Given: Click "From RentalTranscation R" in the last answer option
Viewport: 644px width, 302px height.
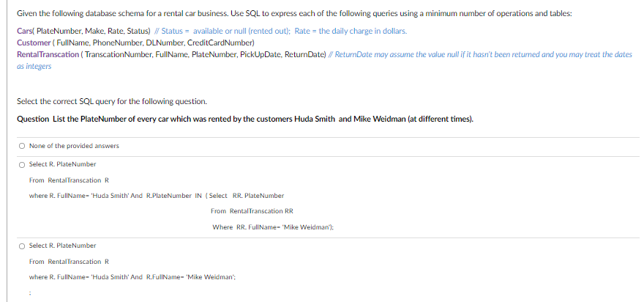Looking at the screenshot, I should click(69, 262).
